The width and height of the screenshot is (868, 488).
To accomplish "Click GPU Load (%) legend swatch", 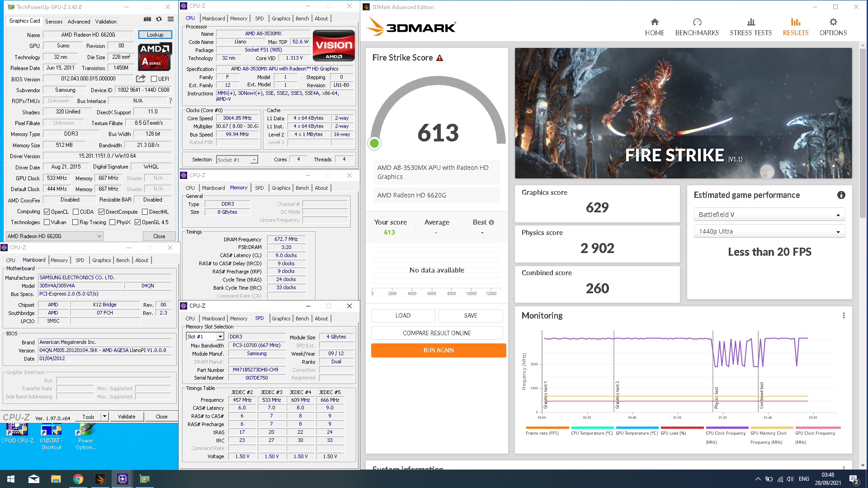I will [x=682, y=427].
